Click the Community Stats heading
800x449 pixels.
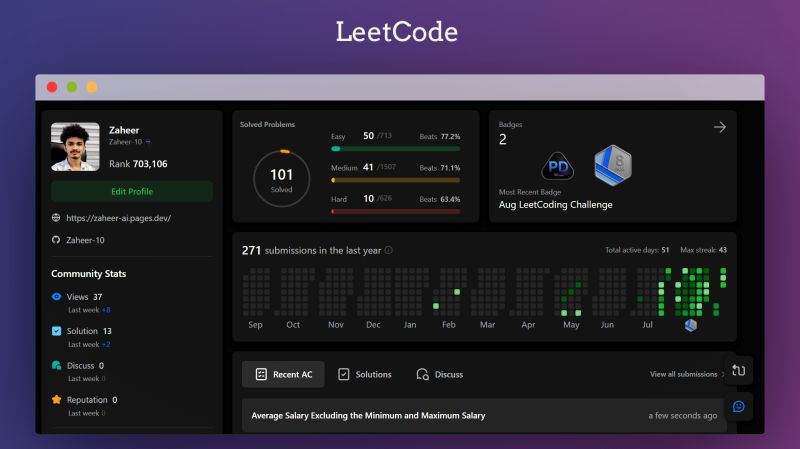pos(89,273)
